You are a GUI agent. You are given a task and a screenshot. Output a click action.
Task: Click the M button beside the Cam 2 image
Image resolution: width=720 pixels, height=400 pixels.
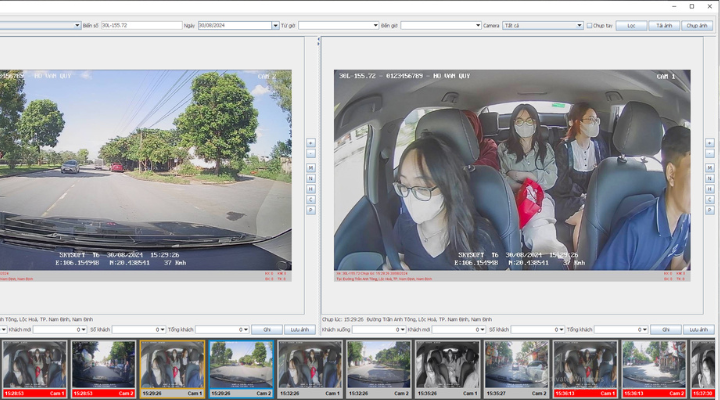[x=311, y=168]
